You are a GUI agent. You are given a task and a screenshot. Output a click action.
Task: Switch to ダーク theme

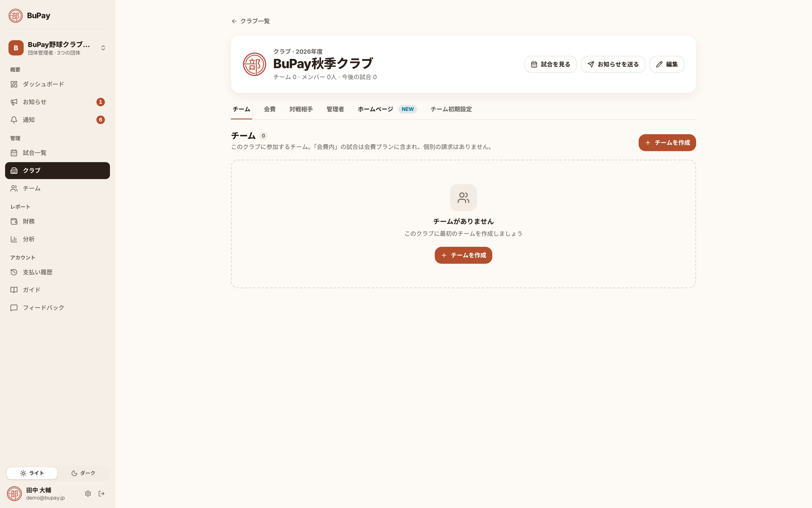pos(83,473)
